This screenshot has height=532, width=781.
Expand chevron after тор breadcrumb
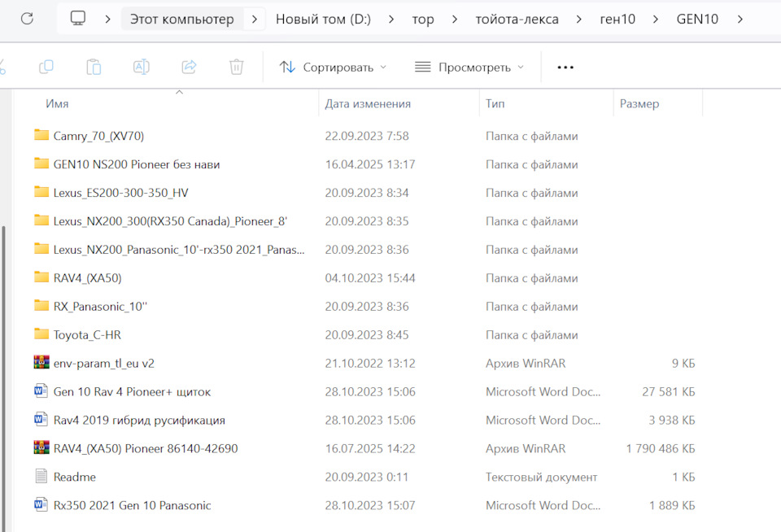pyautogui.click(x=454, y=20)
